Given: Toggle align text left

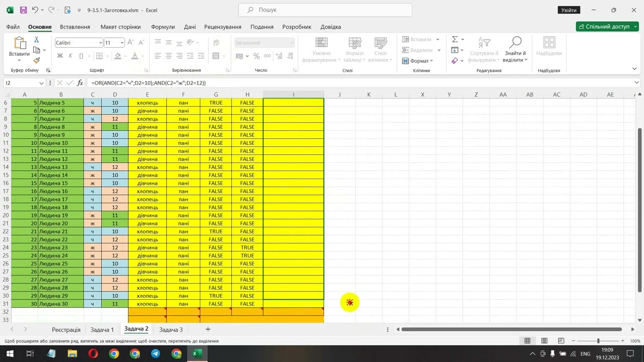Looking at the screenshot, I should 158,56.
